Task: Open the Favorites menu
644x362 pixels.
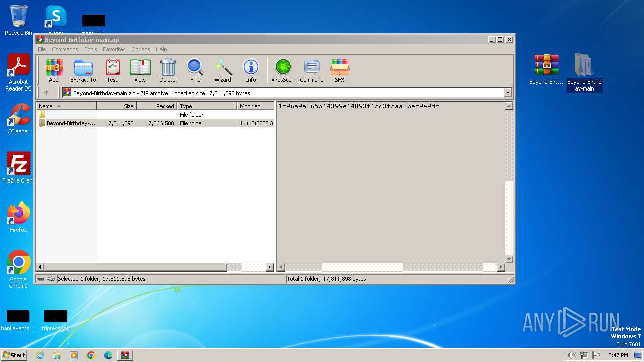Action: click(114, 49)
